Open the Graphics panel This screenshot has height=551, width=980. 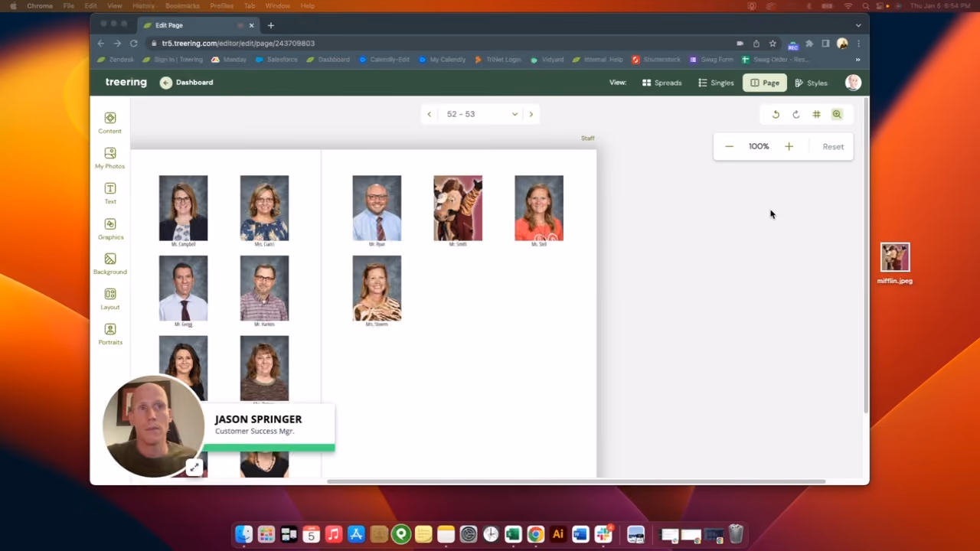(110, 228)
